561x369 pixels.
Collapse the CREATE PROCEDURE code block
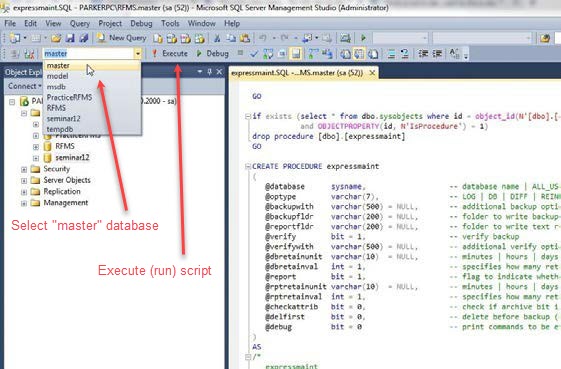click(248, 166)
